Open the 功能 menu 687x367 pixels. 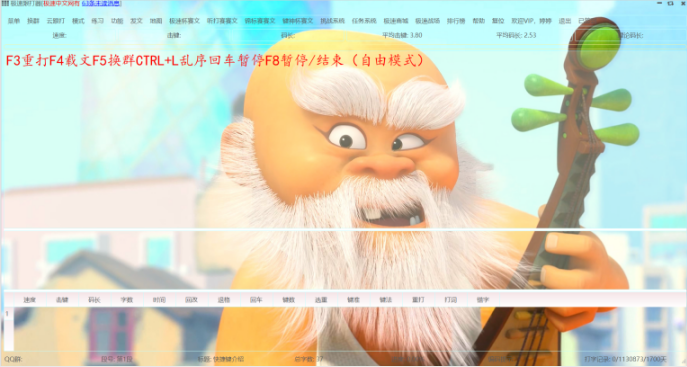(x=117, y=21)
